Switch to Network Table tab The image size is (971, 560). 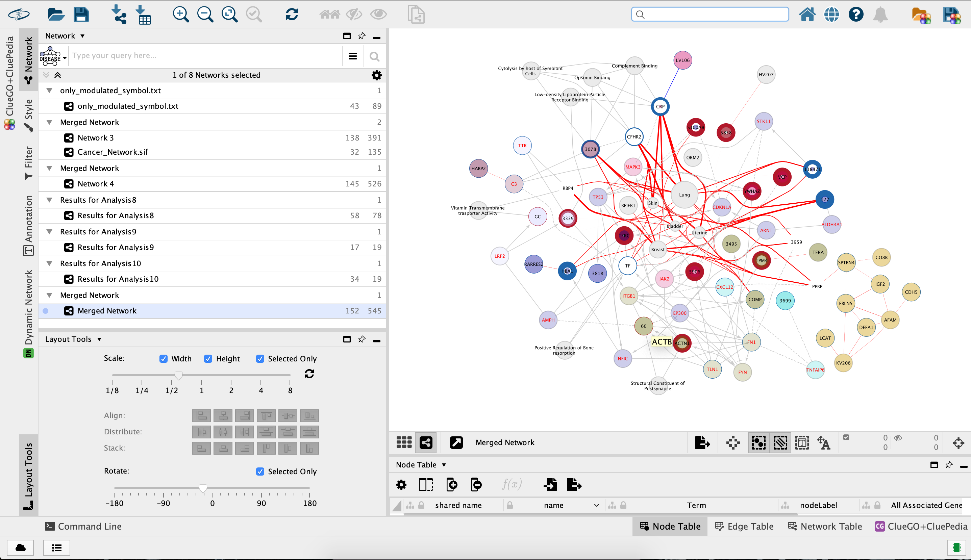coord(825,527)
